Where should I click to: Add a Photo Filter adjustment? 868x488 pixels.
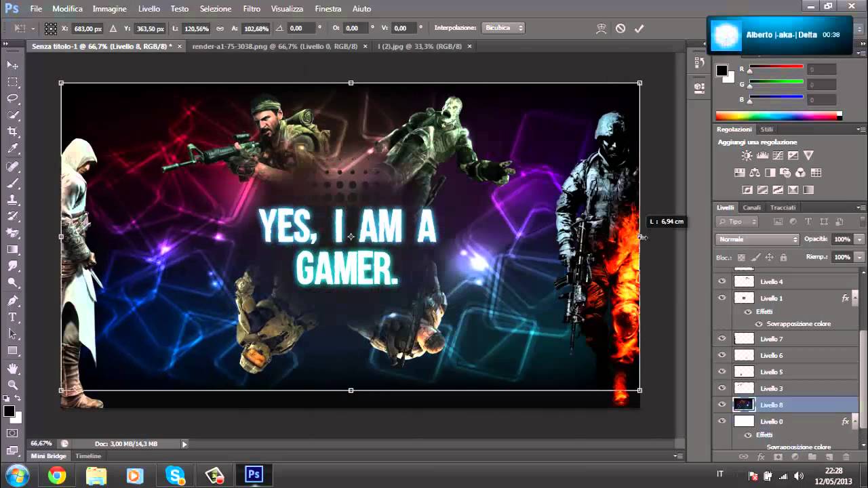[x=785, y=173]
